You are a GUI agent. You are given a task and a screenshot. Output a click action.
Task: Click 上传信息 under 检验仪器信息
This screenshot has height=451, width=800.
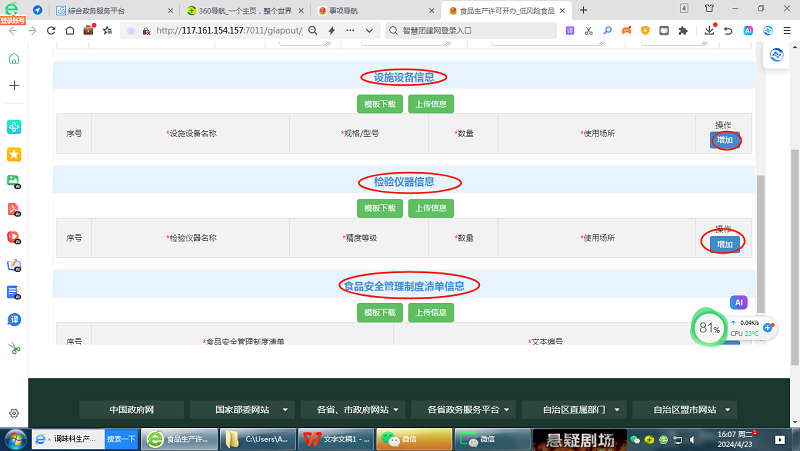coord(431,208)
